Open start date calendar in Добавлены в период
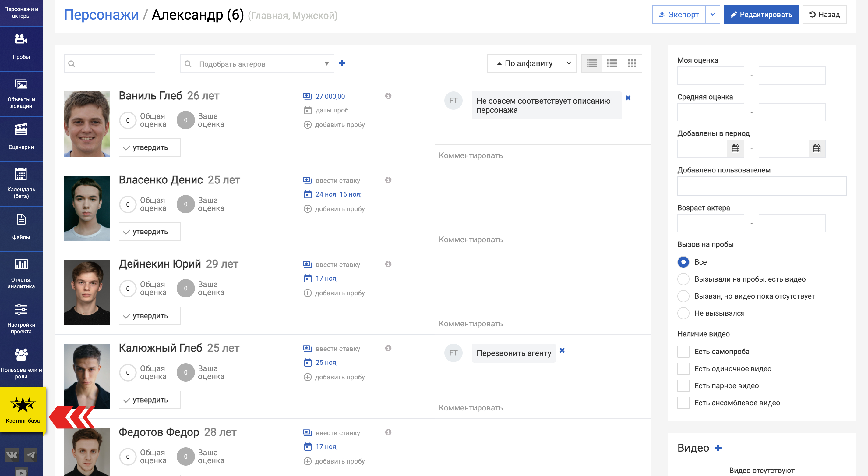This screenshot has height=476, width=868. tap(736, 149)
